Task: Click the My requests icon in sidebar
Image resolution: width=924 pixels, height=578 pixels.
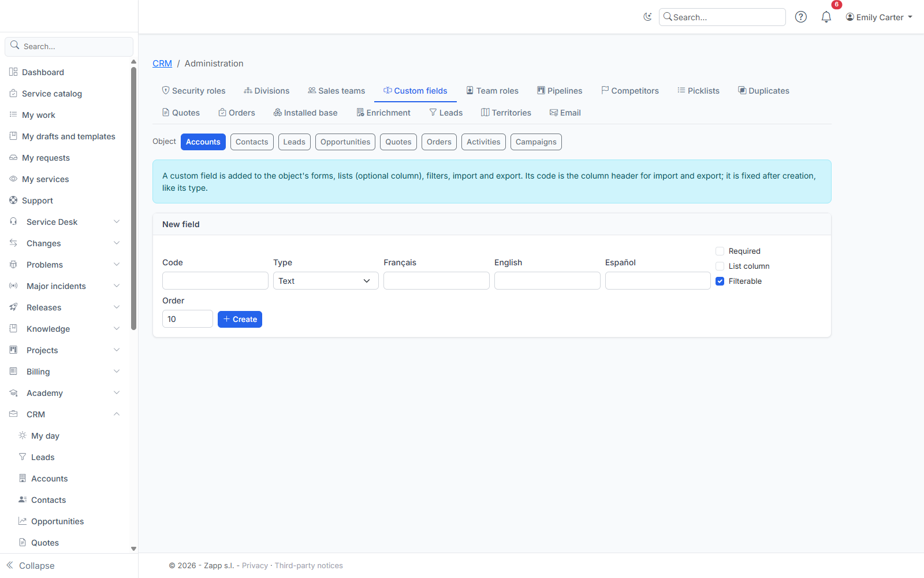Action: (x=13, y=158)
